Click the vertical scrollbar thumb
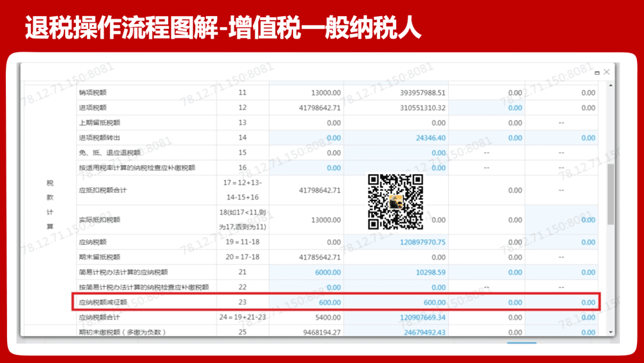644x363 pixels. (x=611, y=194)
